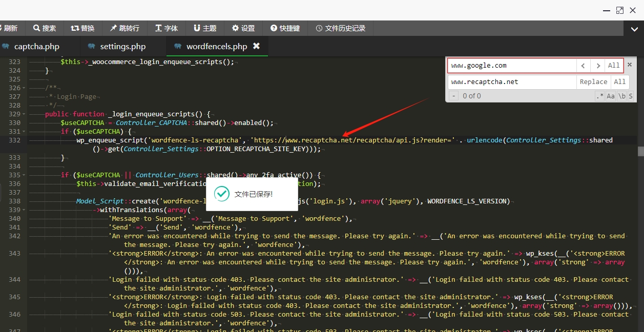Toggle regular expression search (.*)
Viewport: 644px width, 332px height.
(x=600, y=96)
